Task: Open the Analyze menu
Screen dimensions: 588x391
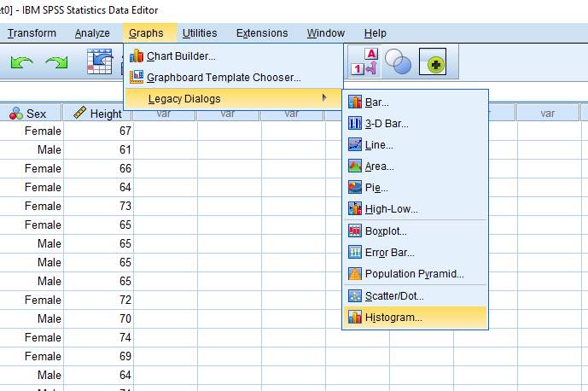Action: pos(92,33)
